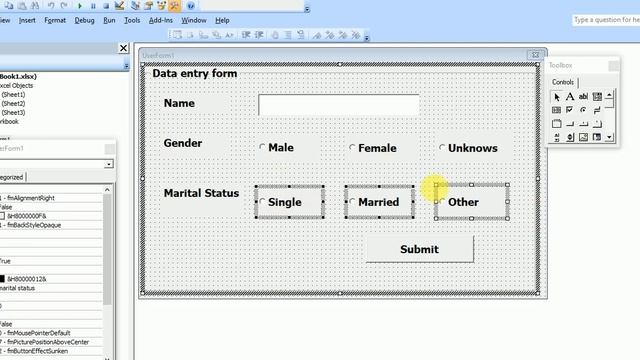Select the ScrollBar control in Toolbox
The image size is (640, 360).
point(556,137)
